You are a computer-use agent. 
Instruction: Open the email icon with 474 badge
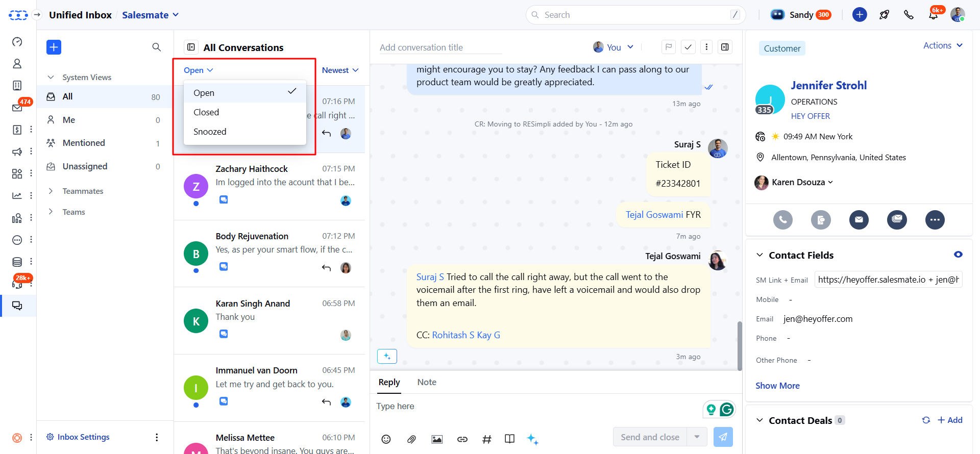click(x=17, y=108)
